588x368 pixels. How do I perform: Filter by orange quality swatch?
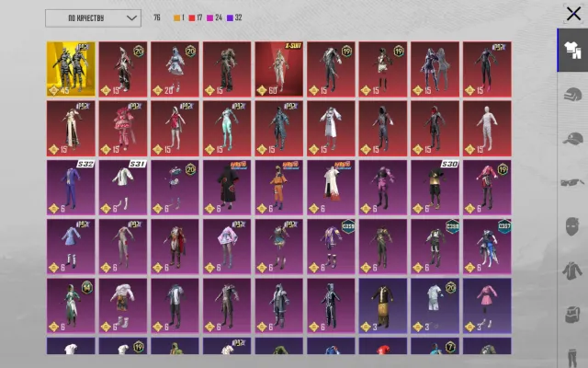(179, 17)
